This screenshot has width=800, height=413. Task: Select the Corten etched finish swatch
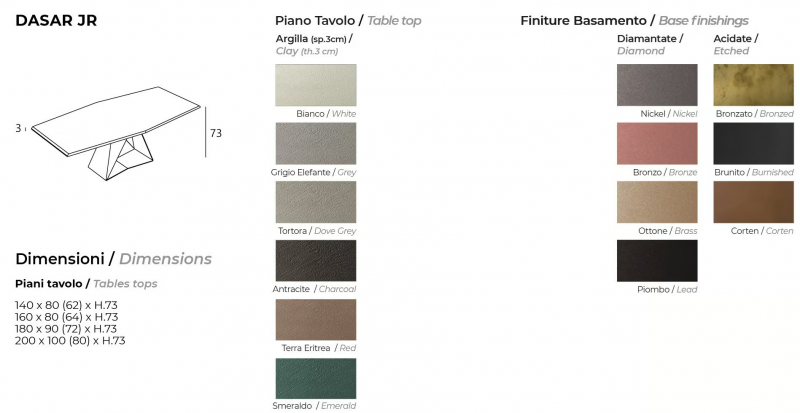[x=754, y=202]
